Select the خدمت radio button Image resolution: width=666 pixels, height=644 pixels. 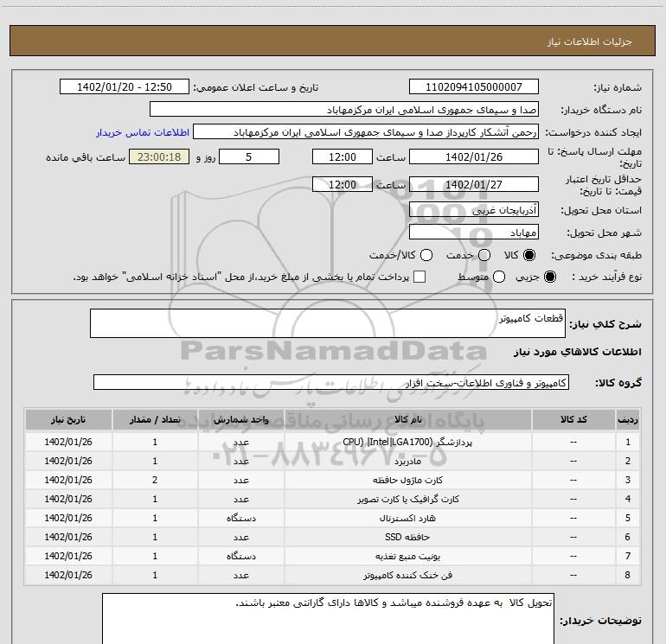pyautogui.click(x=484, y=255)
